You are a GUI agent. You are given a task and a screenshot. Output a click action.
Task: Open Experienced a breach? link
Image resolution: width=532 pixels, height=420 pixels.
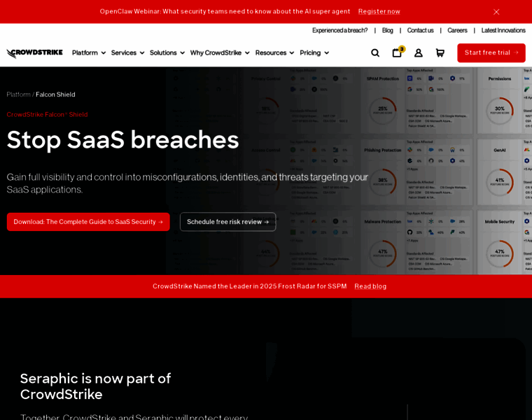coord(339,31)
